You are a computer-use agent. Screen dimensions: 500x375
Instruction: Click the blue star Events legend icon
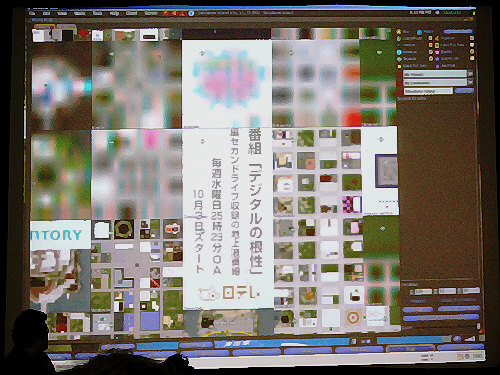437,59
